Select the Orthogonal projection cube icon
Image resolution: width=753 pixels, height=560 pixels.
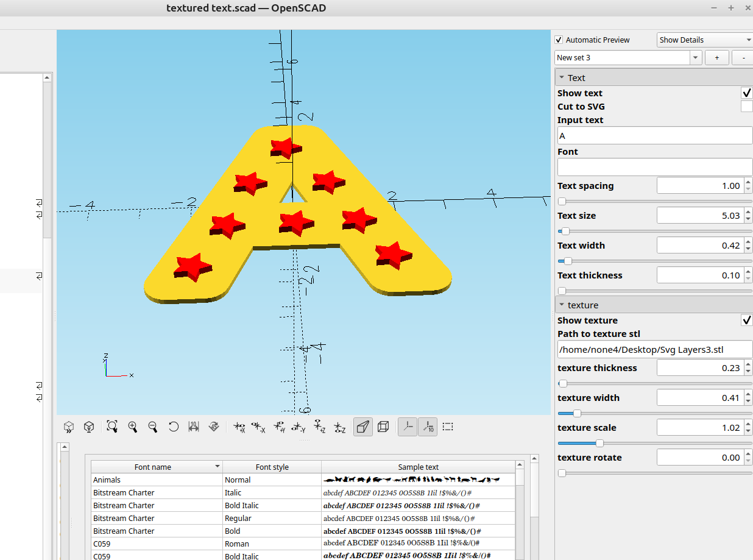point(383,427)
